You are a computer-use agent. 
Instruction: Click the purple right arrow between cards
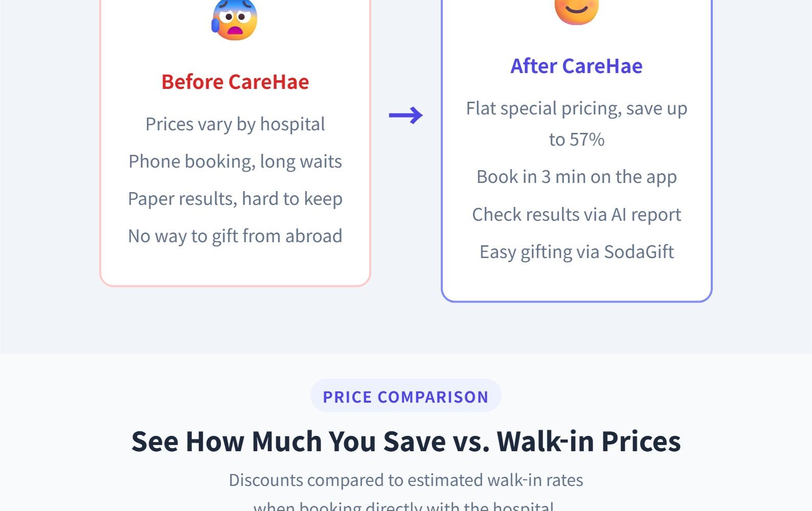405,115
